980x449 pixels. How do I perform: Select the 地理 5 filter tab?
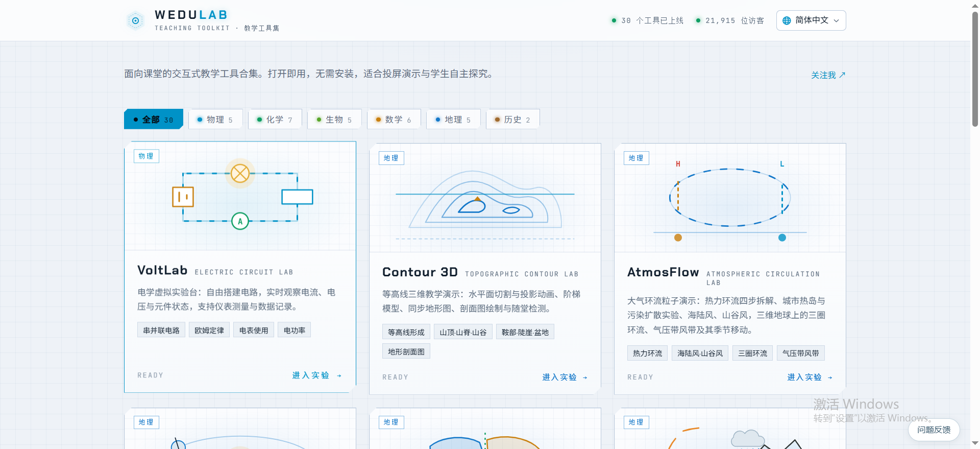click(x=453, y=119)
